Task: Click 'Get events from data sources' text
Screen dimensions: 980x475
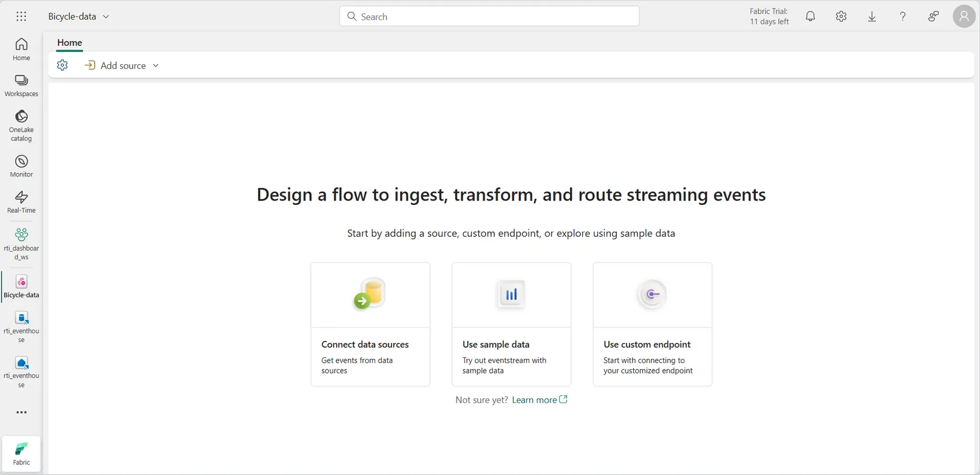Action: 357,366
